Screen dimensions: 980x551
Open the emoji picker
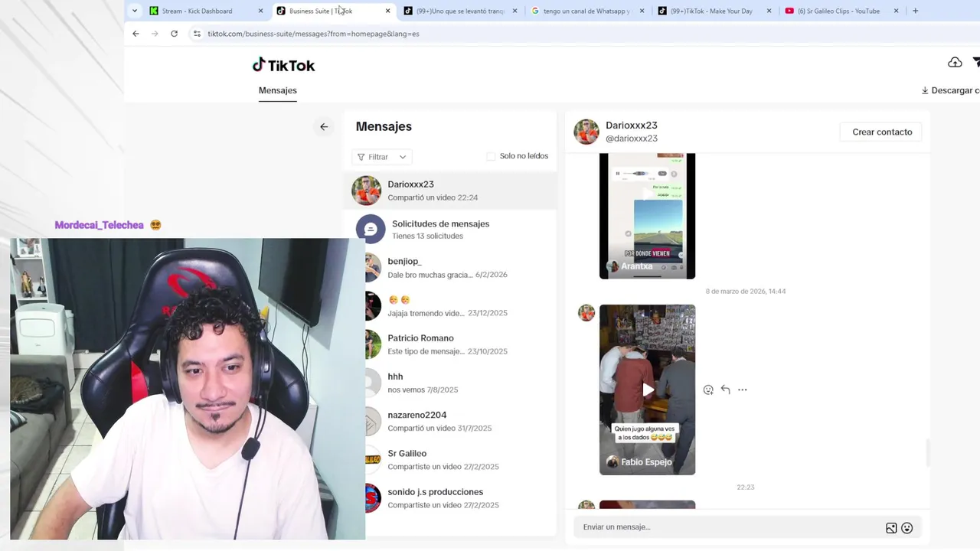907,528
